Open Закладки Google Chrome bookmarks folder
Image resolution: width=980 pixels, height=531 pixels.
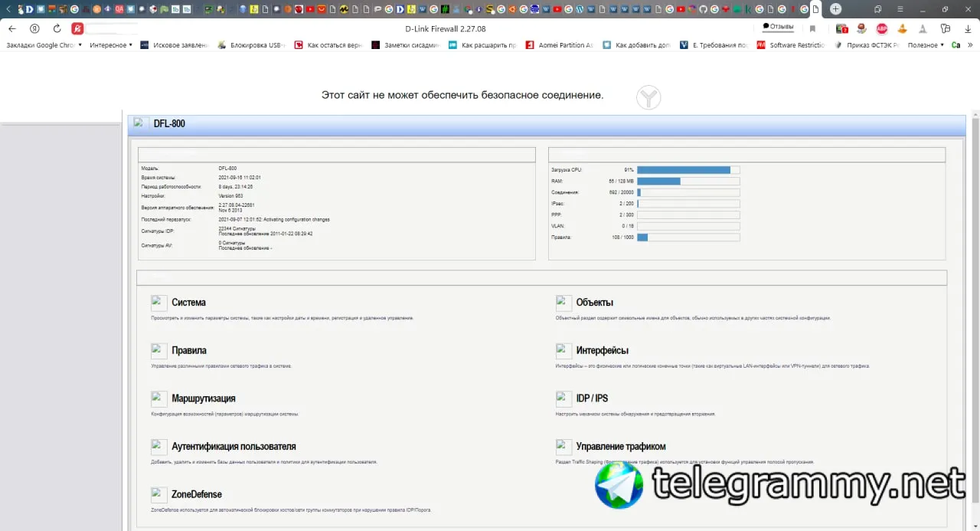pyautogui.click(x=44, y=45)
